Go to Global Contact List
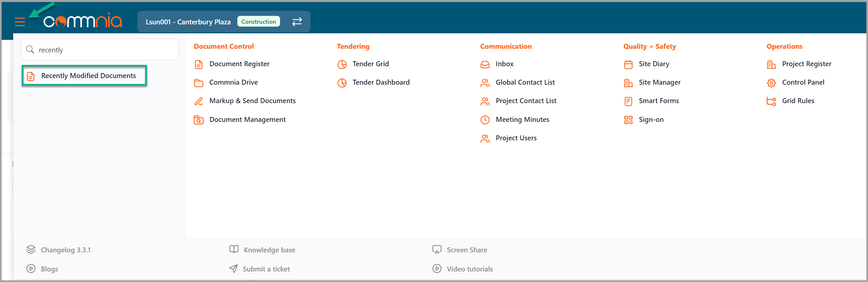The image size is (868, 282). tap(525, 83)
